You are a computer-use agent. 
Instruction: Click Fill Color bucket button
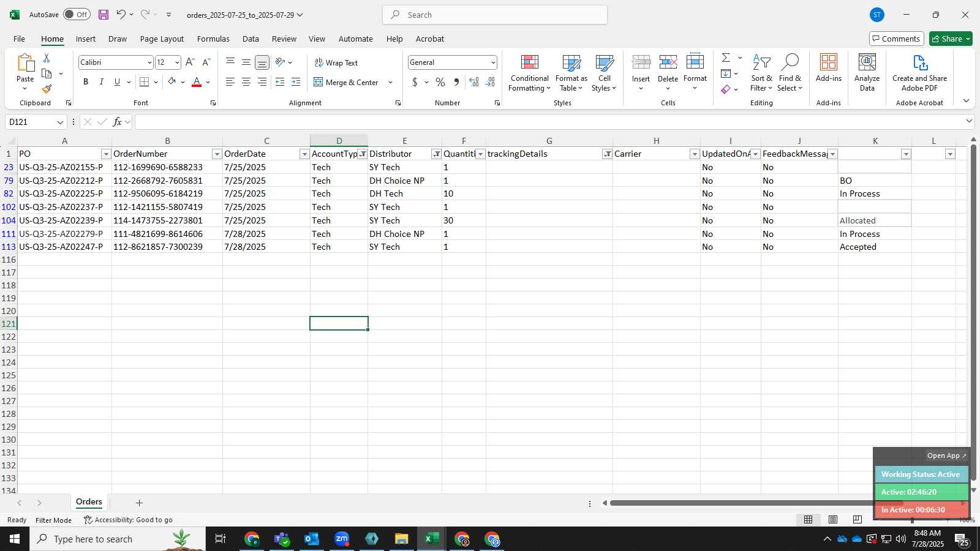point(172,82)
